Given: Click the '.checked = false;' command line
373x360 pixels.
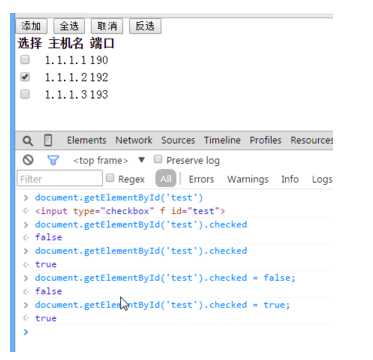Looking at the screenshot, I should coord(165,278).
